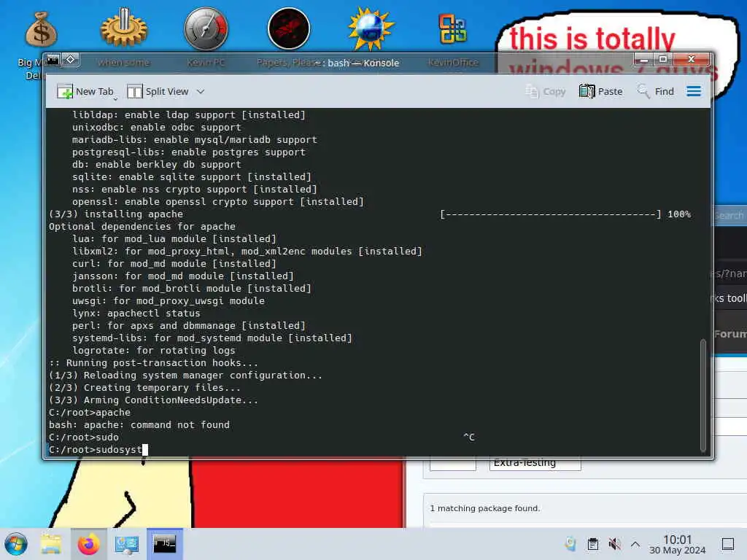Switch to Firefox in the taskbar
This screenshot has height=560, width=747.
point(88,544)
